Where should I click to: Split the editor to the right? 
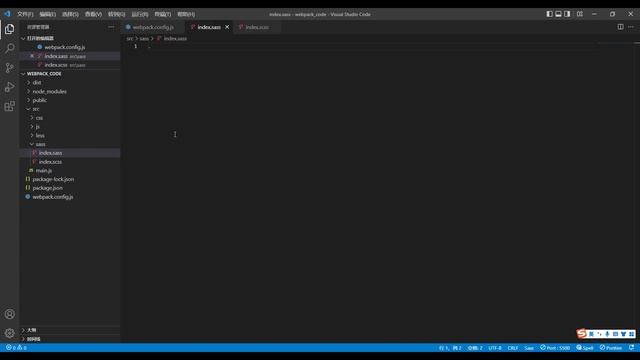pyautogui.click(x=620, y=27)
